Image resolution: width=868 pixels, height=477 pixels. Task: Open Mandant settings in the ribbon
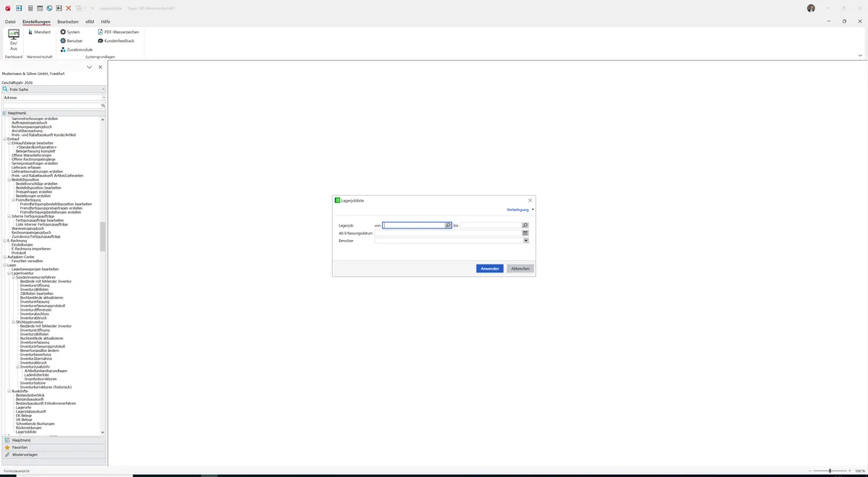coord(39,32)
